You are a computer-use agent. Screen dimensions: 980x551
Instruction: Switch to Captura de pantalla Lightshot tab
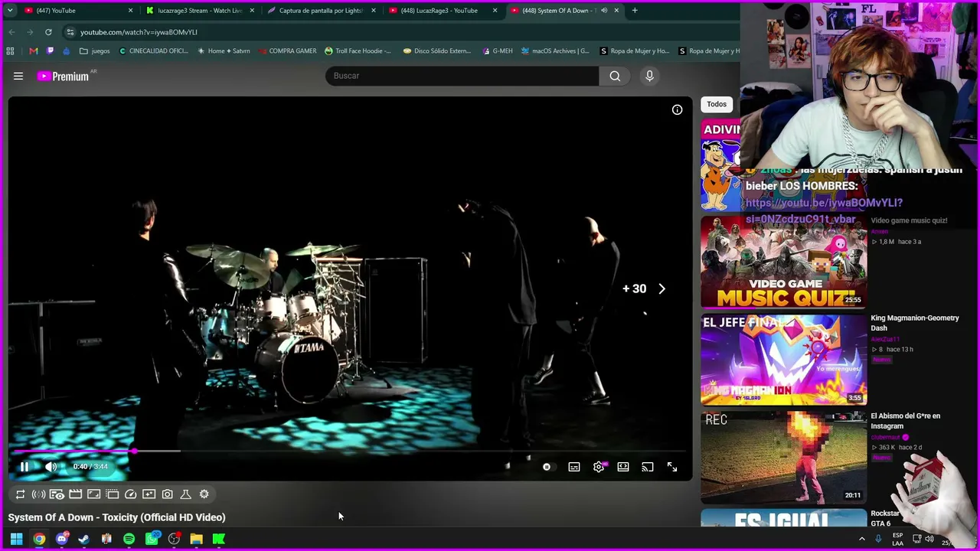point(320,11)
